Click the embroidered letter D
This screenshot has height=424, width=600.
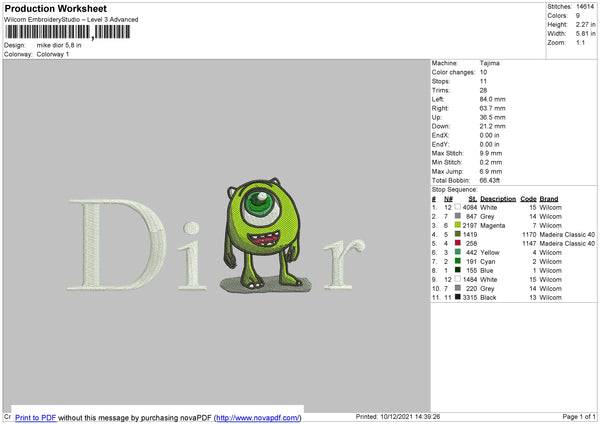tap(117, 244)
